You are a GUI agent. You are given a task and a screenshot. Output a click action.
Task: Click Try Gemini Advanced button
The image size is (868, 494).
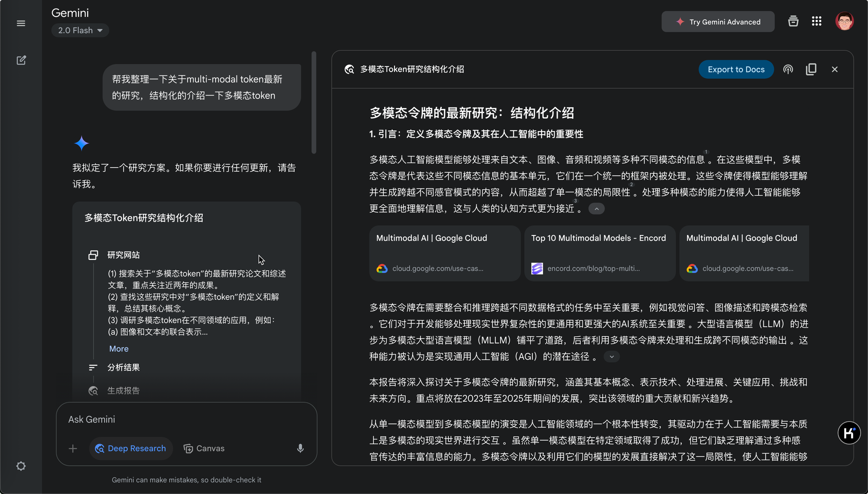tap(718, 22)
